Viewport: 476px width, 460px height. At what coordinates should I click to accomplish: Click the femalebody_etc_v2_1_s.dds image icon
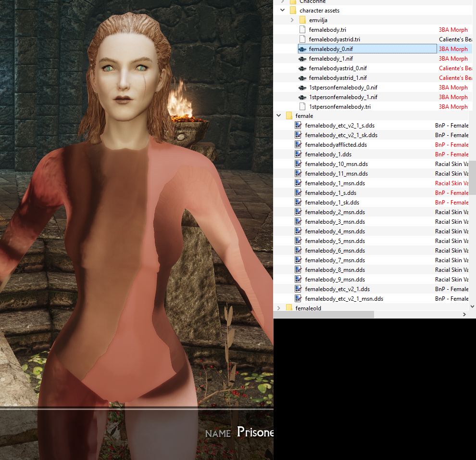click(x=298, y=125)
